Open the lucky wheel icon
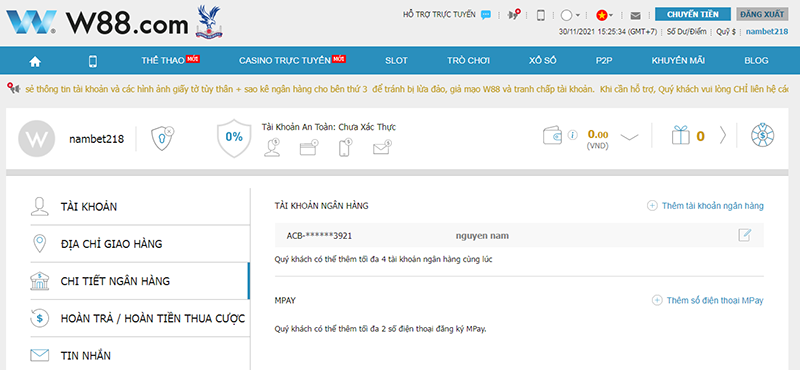This screenshot has height=370, width=800. click(762, 136)
